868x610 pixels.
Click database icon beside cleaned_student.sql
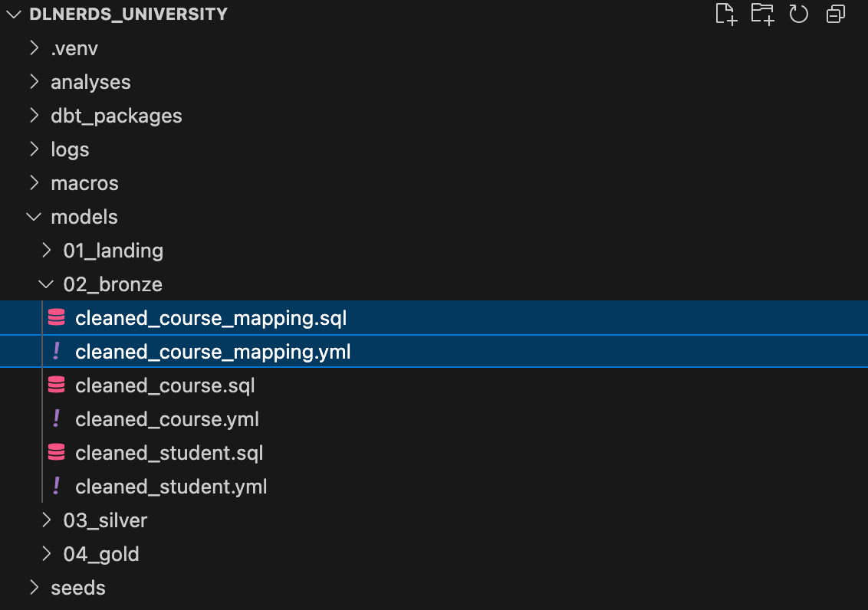pyautogui.click(x=56, y=453)
